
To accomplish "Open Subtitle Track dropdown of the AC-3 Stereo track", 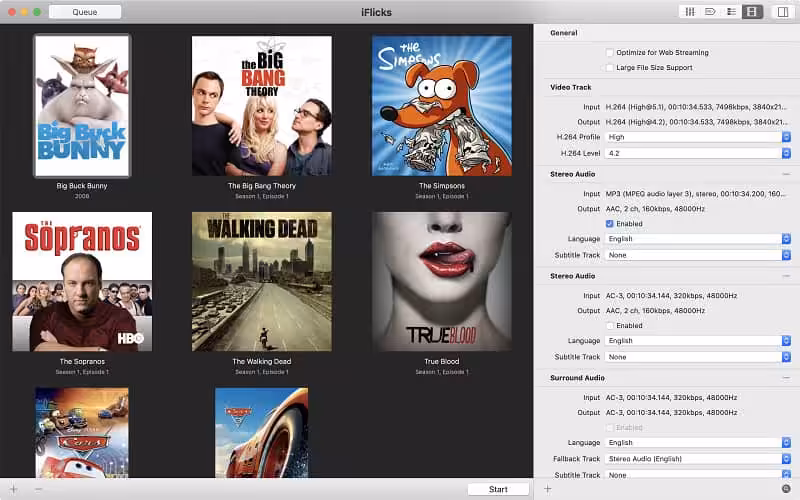I will pos(697,357).
